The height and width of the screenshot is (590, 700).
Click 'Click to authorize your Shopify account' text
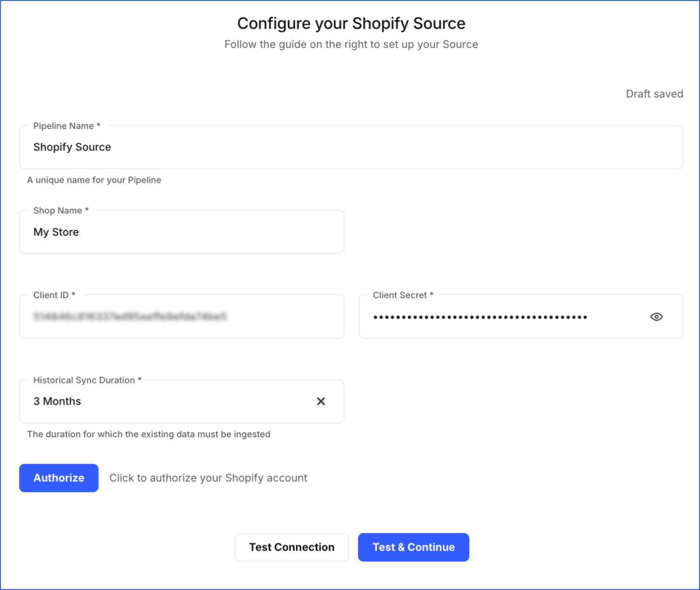(208, 478)
